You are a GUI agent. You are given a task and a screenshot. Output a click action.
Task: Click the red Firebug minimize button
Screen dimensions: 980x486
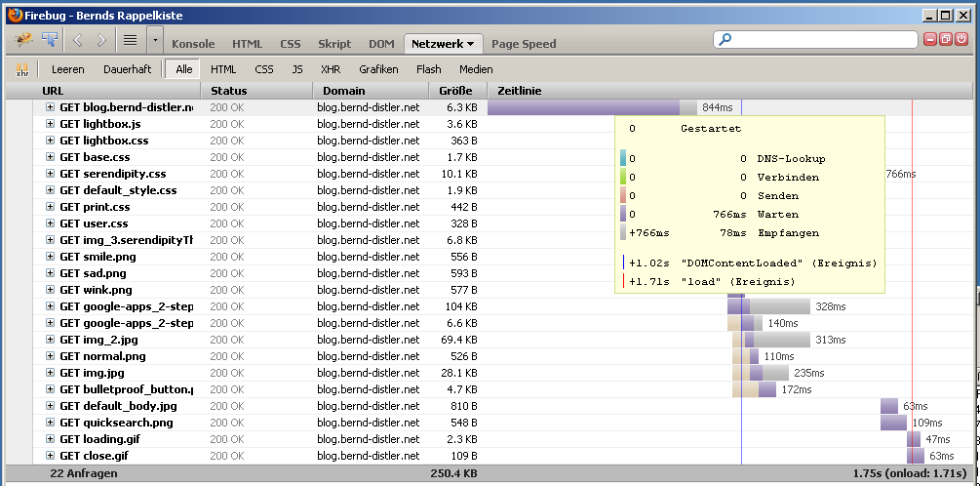click(930, 39)
